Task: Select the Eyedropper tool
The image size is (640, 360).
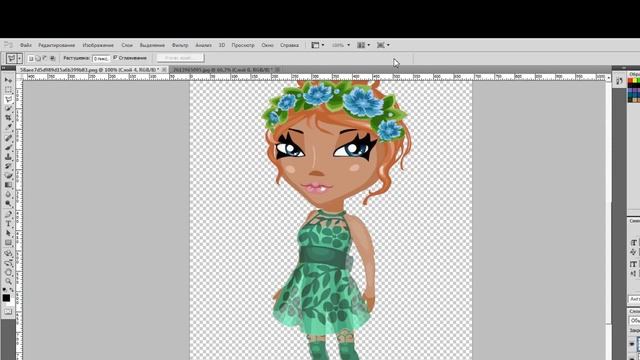Action: 8,127
